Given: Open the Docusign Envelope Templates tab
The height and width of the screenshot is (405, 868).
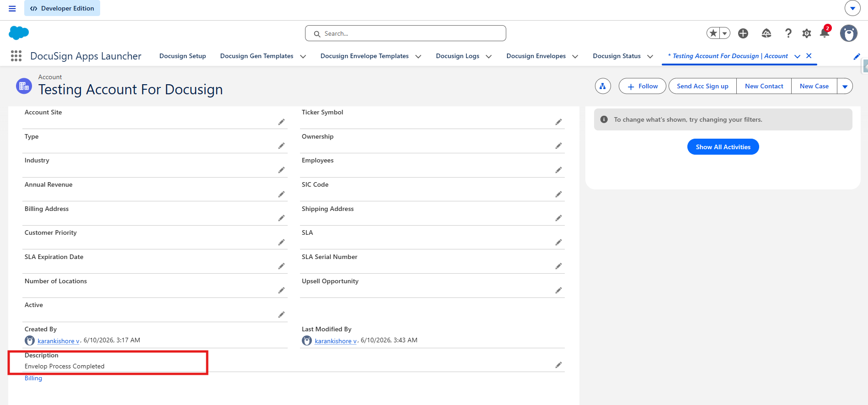Looking at the screenshot, I should point(364,56).
